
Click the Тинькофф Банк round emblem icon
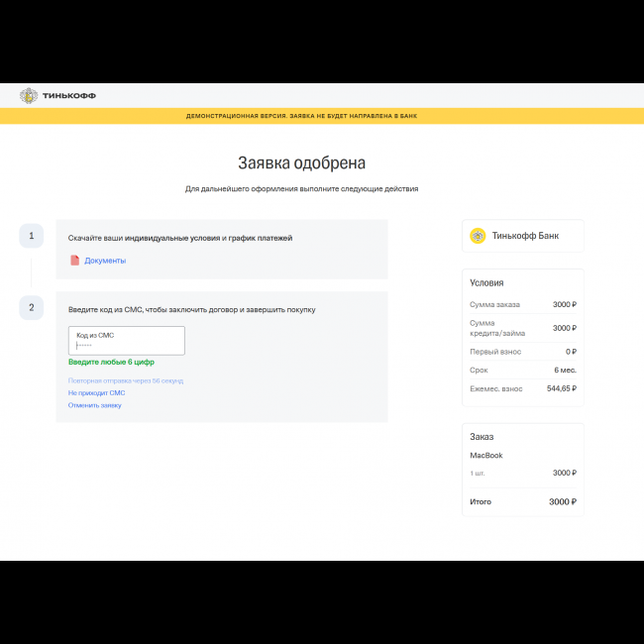click(x=478, y=236)
